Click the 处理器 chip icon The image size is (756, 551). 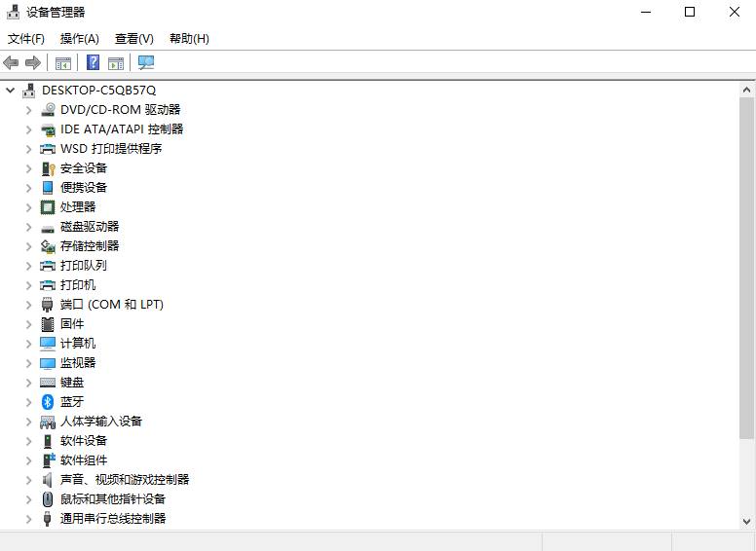click(x=48, y=207)
